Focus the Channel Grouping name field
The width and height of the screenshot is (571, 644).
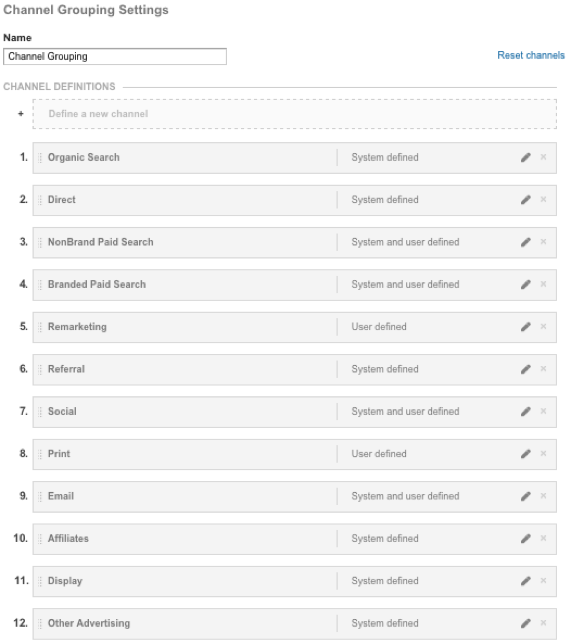tap(115, 56)
